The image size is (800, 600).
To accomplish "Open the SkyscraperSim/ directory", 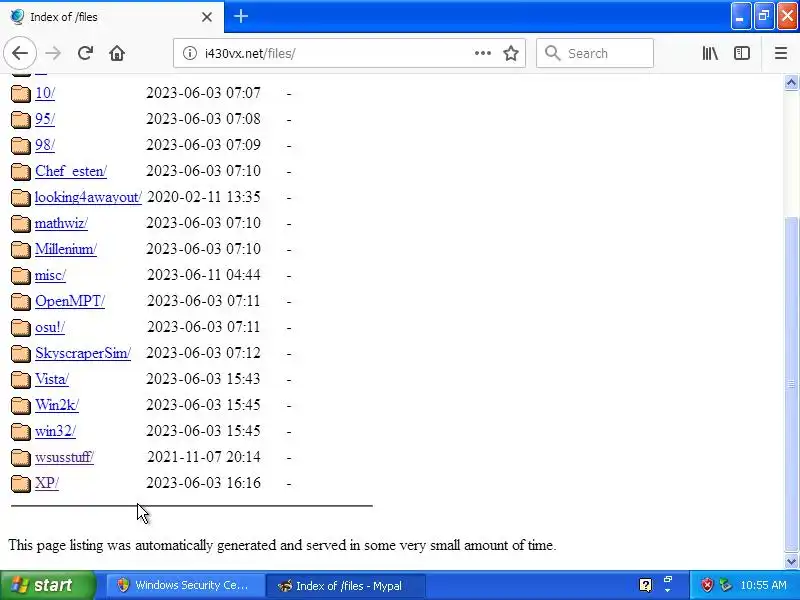I will pyautogui.click(x=83, y=353).
